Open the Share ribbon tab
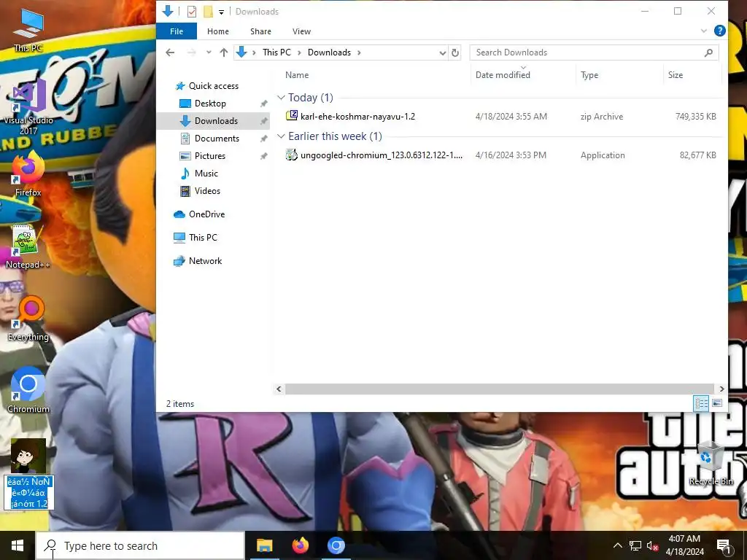Viewport: 747px width, 560px height. coord(260,31)
